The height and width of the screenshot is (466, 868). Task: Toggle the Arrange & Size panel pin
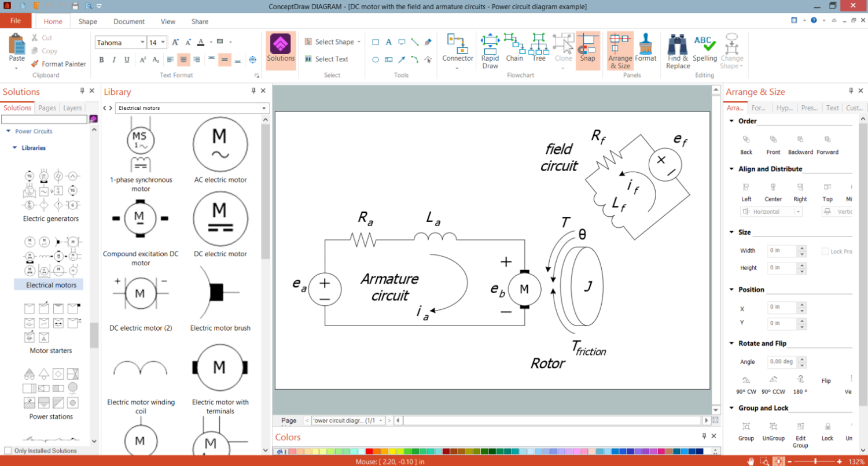pyautogui.click(x=851, y=91)
